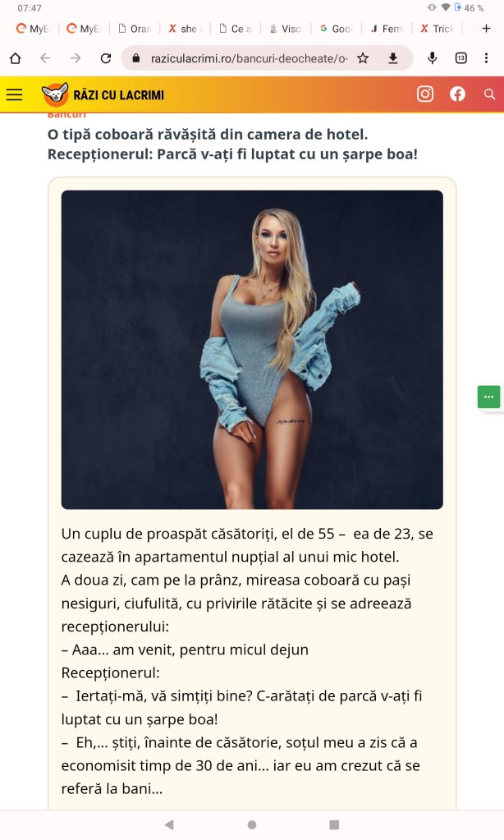Switch to the Trick browser tab
The height and width of the screenshot is (840, 504).
pyautogui.click(x=437, y=29)
